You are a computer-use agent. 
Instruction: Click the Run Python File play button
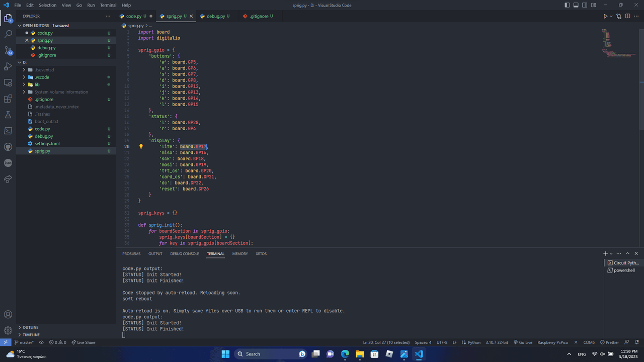point(605,16)
